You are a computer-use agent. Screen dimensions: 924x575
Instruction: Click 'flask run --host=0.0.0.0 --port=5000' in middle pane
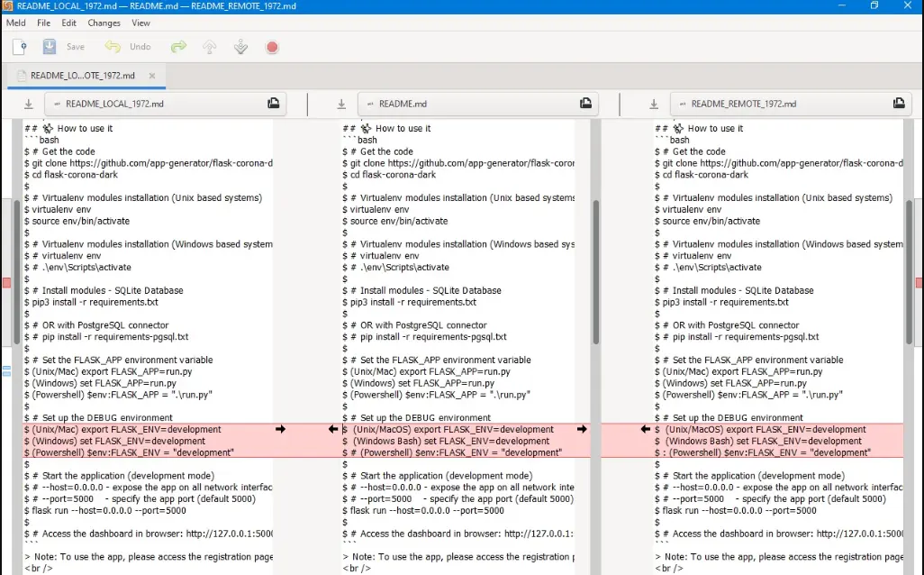click(427, 511)
